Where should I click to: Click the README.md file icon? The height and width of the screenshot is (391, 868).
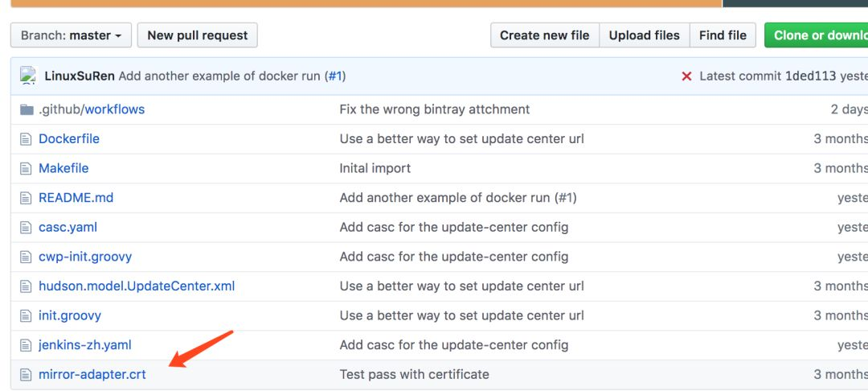[26, 198]
